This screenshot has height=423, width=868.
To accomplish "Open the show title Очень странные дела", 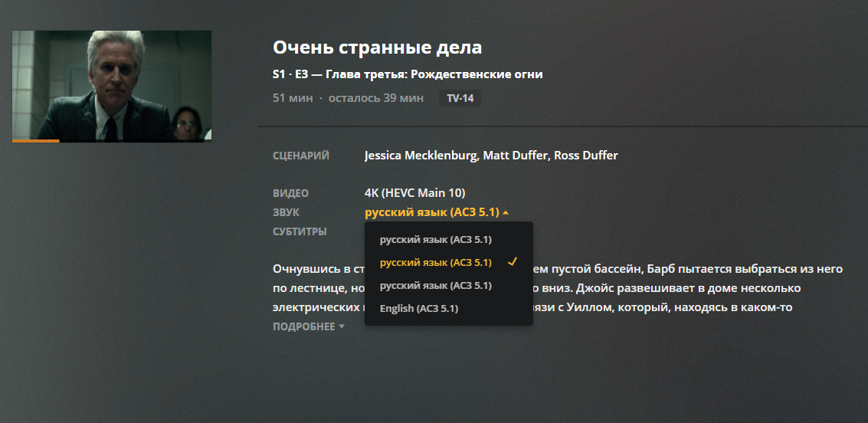I will point(377,48).
